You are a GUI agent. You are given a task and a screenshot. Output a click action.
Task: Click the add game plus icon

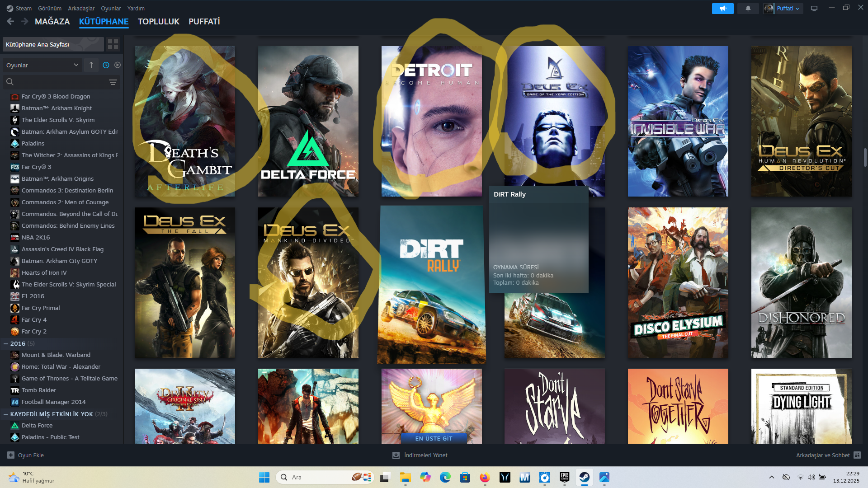click(11, 455)
